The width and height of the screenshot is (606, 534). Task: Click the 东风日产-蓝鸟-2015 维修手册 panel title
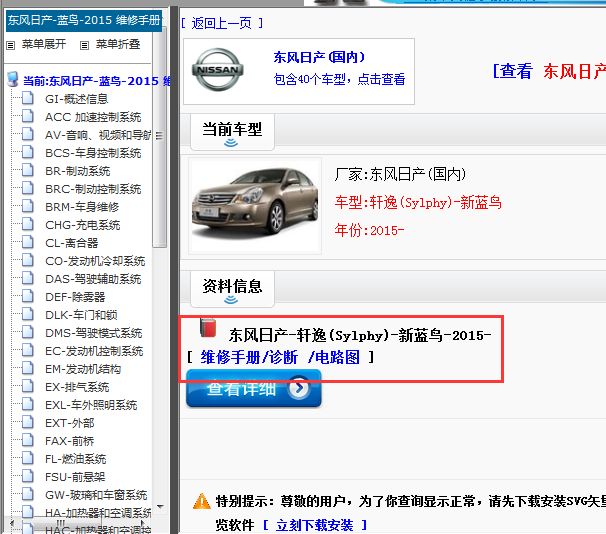click(x=84, y=20)
